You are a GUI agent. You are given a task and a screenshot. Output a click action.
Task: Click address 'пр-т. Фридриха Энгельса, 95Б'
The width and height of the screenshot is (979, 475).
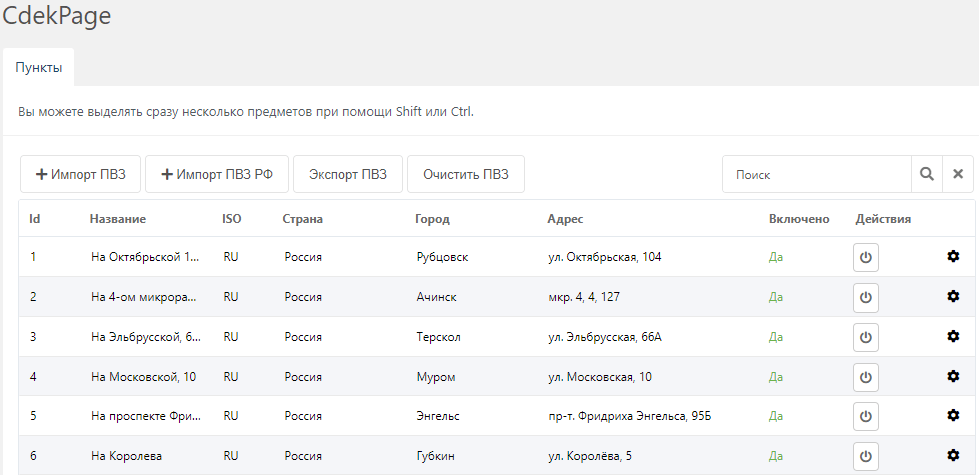click(x=629, y=416)
